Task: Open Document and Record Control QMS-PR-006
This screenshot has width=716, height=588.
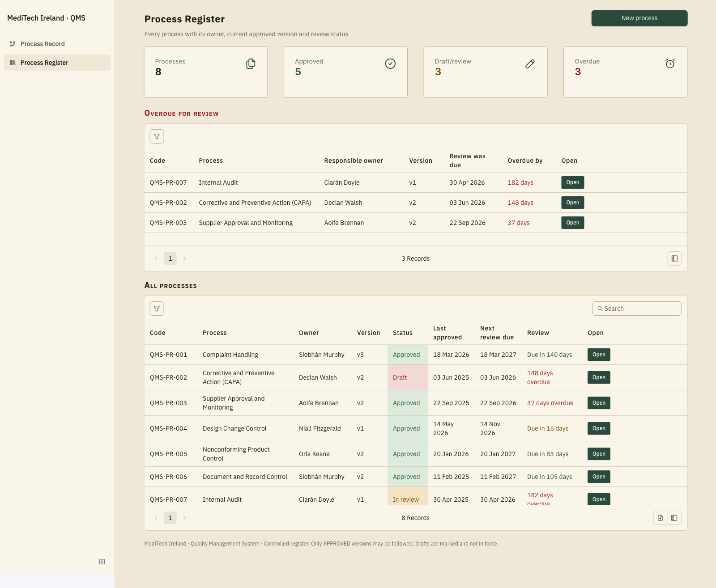Action: pyautogui.click(x=599, y=477)
